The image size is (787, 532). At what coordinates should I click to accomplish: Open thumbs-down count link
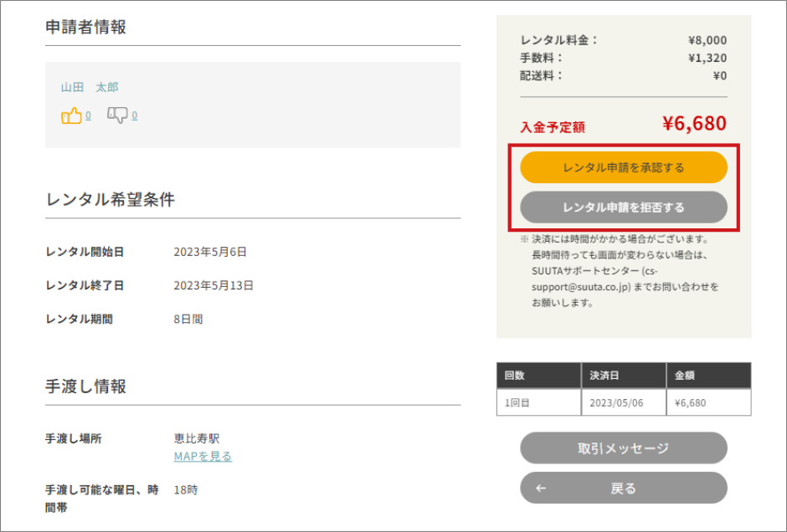coord(135,115)
